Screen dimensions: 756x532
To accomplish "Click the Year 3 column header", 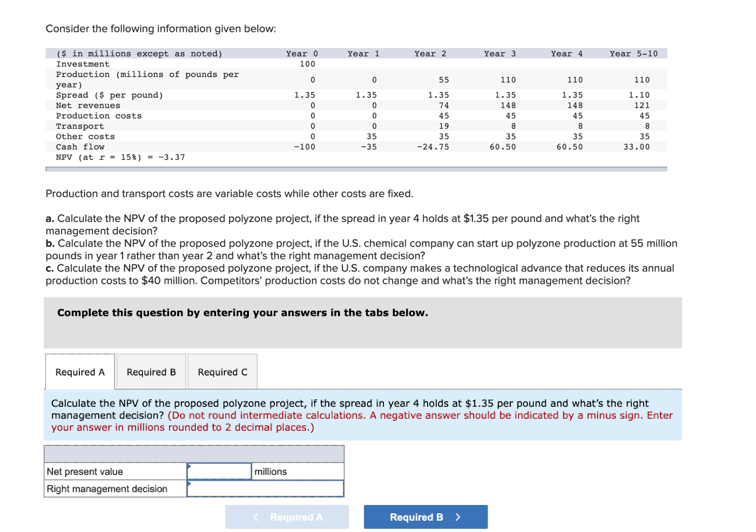I will pos(500,53).
